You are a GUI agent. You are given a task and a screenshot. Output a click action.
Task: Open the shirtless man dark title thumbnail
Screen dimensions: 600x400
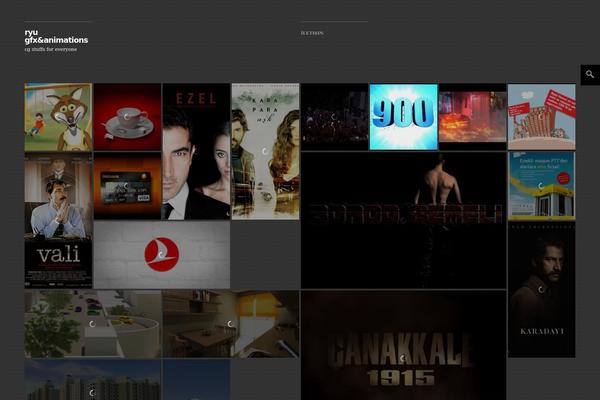coord(404,220)
